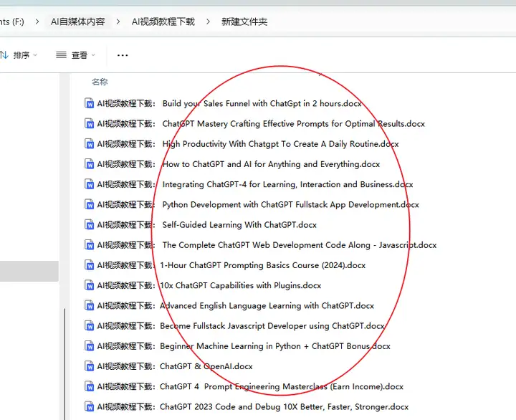
Task: Click Word icon of Become Fullstack Javascript Developer file
Action: coord(89,326)
